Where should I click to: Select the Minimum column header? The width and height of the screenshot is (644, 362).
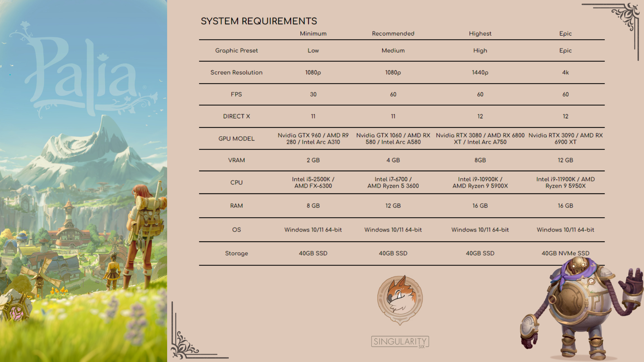coord(312,34)
